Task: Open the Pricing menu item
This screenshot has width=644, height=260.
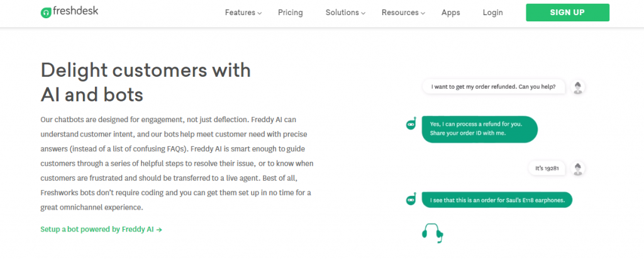Action: 291,13
